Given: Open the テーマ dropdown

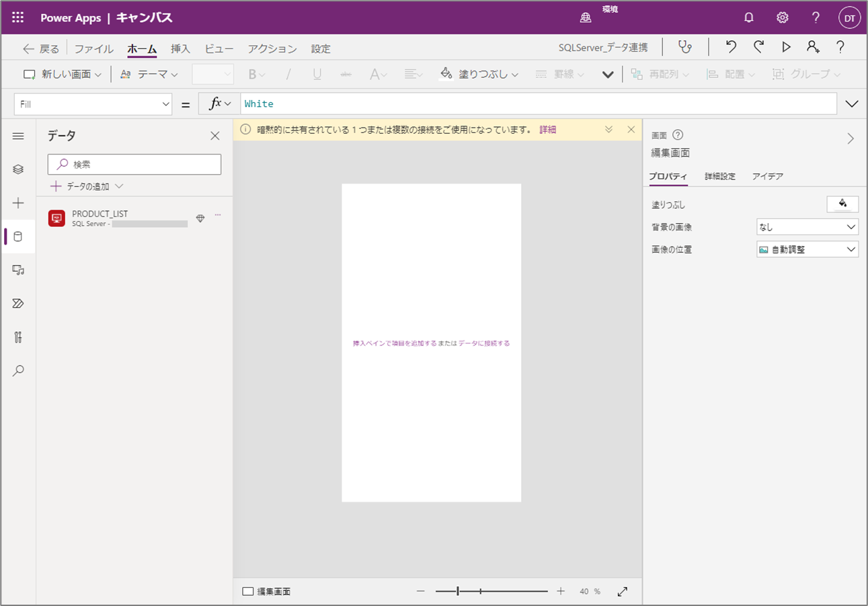Looking at the screenshot, I should [x=149, y=75].
